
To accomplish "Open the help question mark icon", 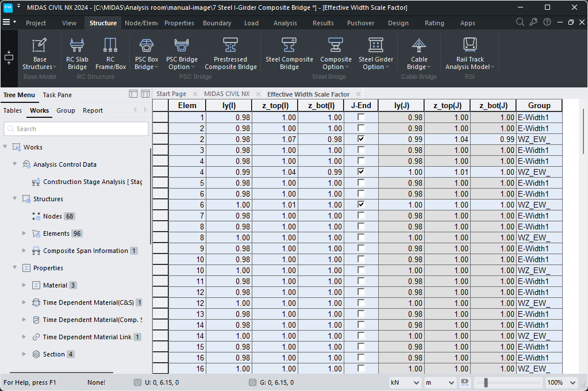I will [547, 22].
